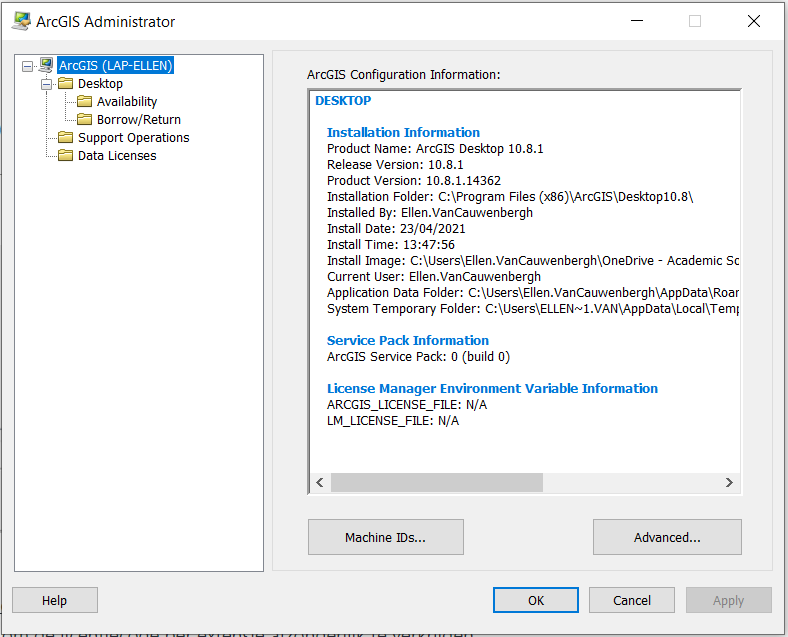The image size is (788, 637).
Task: Confirm with the OK button
Action: (x=536, y=600)
